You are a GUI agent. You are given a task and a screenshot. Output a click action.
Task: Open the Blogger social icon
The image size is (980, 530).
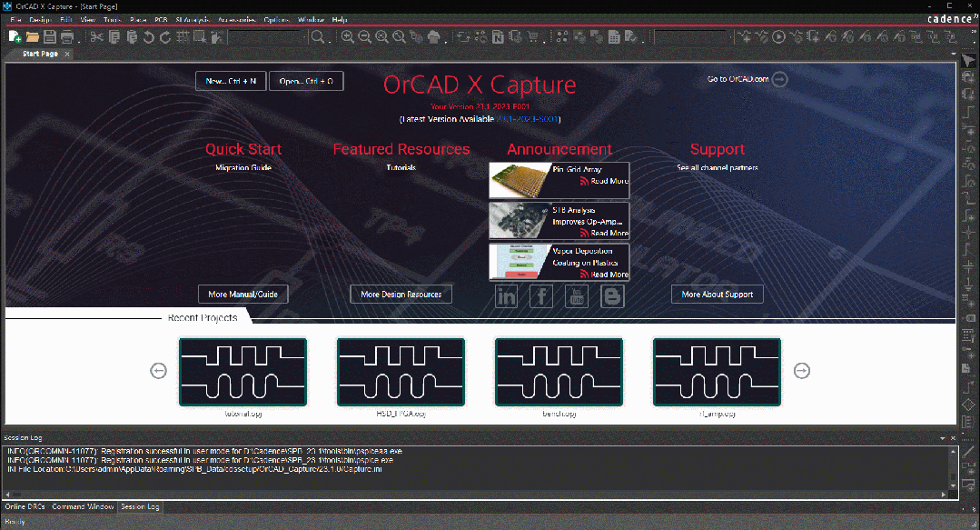click(x=612, y=296)
